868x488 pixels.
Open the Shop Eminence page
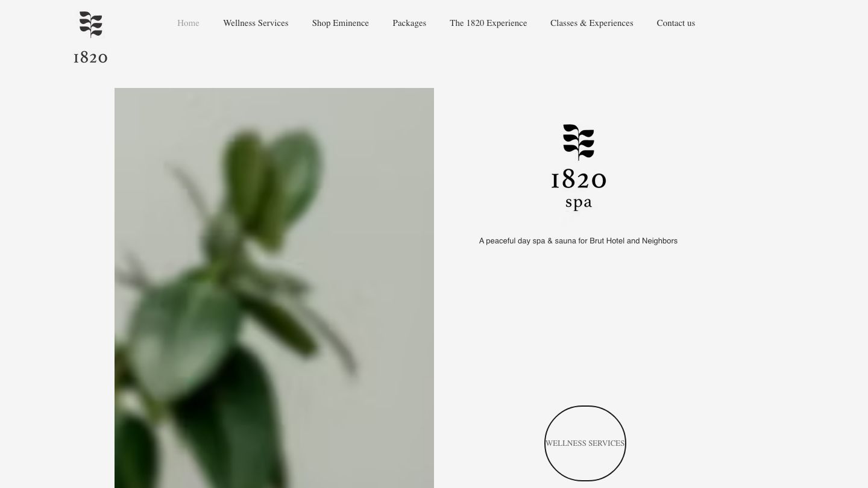(341, 23)
